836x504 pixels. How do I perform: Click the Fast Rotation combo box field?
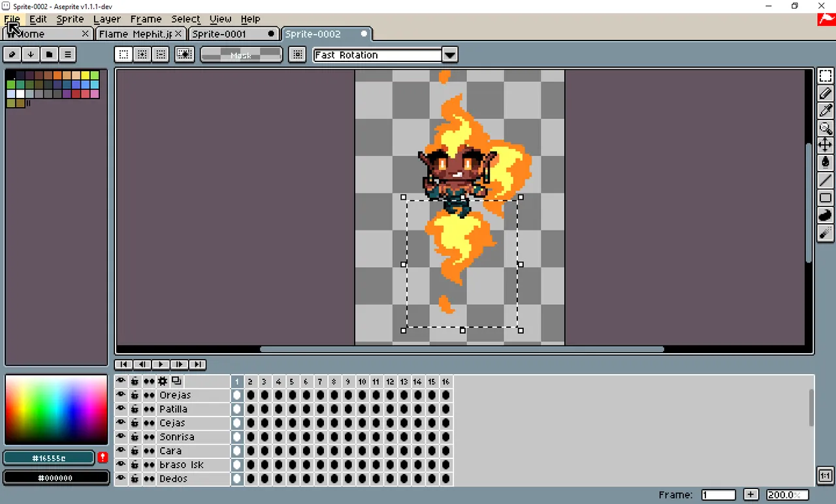click(x=378, y=55)
